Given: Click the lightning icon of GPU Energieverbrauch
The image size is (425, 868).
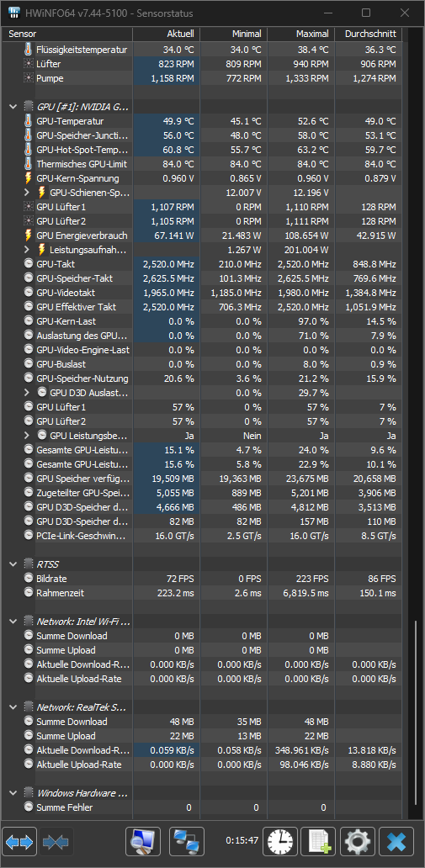Looking at the screenshot, I should 29,236.
